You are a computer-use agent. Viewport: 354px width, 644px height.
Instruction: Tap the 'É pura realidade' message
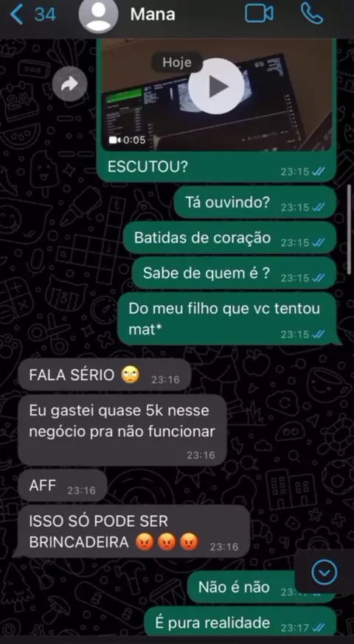coord(240,623)
